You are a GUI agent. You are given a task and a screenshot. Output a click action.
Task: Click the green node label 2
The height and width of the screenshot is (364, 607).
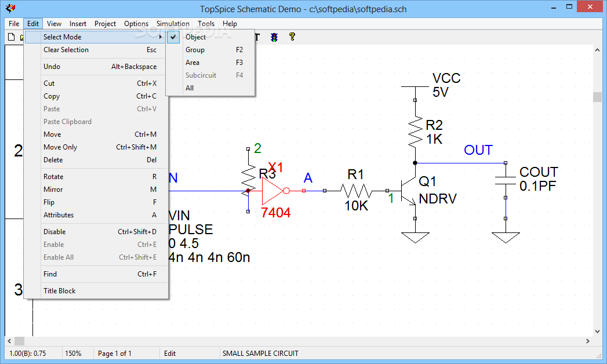tap(257, 148)
